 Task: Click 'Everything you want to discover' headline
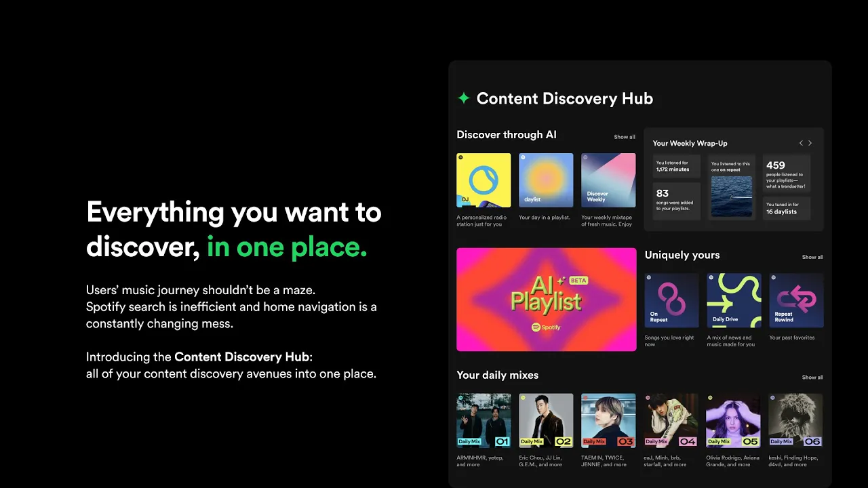click(x=233, y=229)
